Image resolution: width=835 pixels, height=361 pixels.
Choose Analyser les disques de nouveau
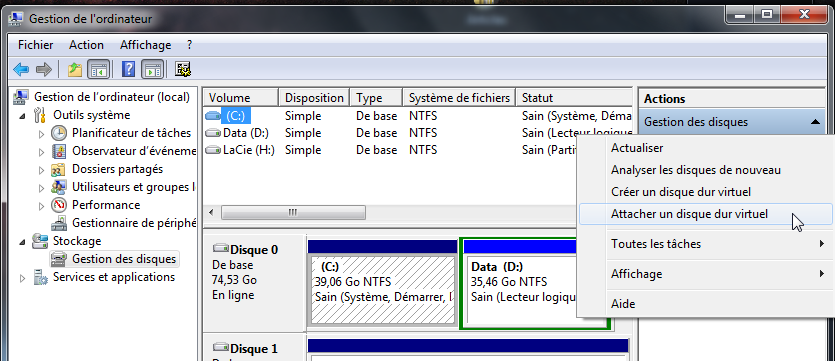pyautogui.click(x=706, y=170)
